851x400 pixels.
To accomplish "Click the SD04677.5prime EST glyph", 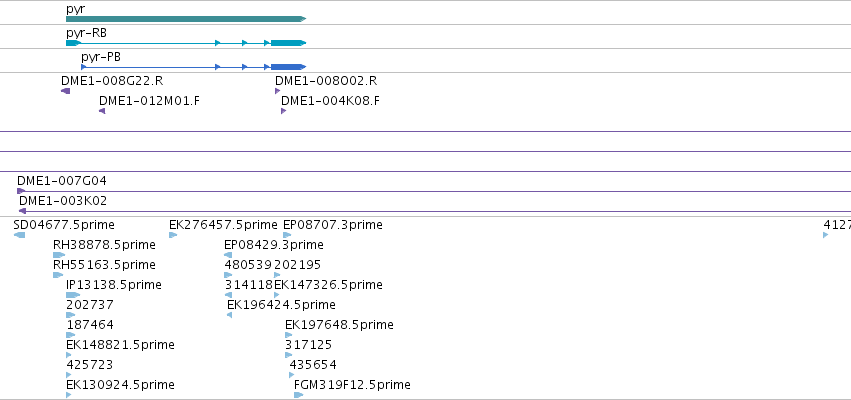I will (19, 235).
